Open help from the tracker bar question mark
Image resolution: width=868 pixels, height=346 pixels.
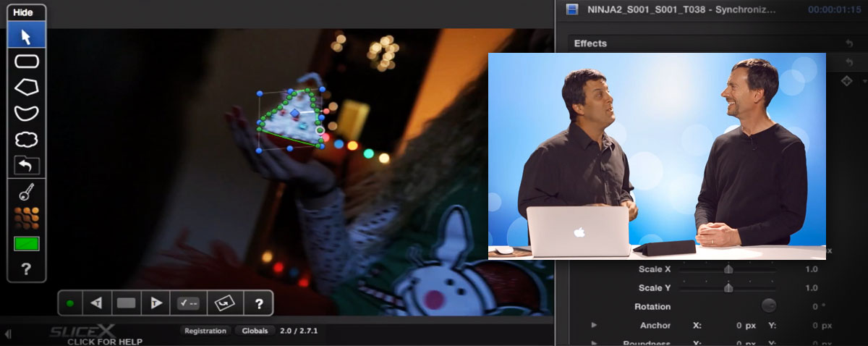click(258, 303)
